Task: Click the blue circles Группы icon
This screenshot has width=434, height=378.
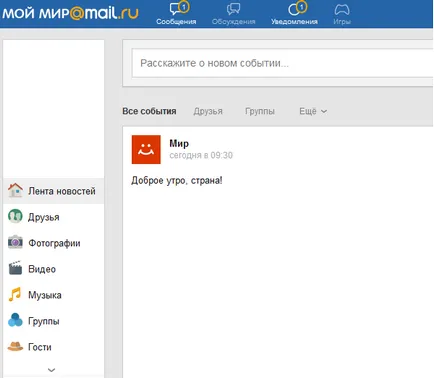Action: [15, 320]
